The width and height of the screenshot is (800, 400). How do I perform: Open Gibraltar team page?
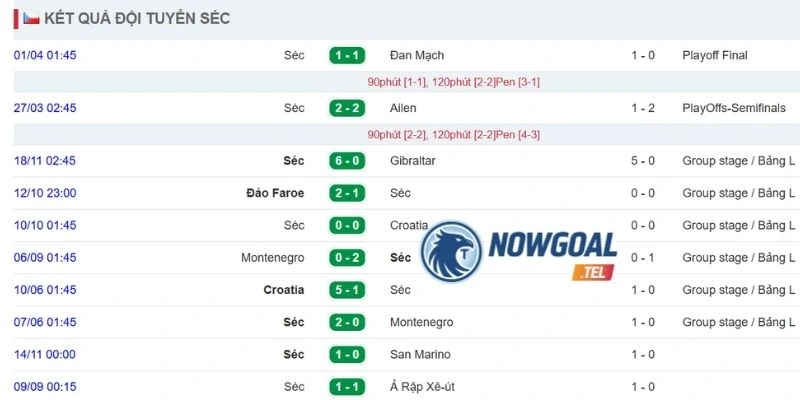[x=412, y=161]
